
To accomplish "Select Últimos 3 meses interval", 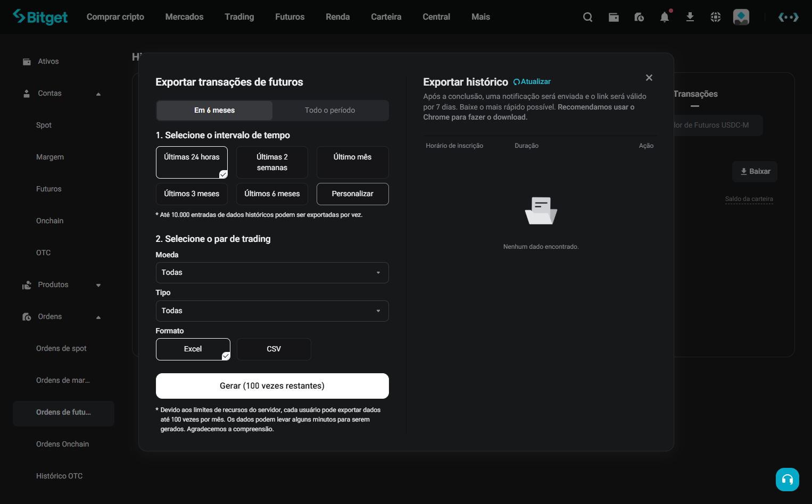I will coord(192,194).
